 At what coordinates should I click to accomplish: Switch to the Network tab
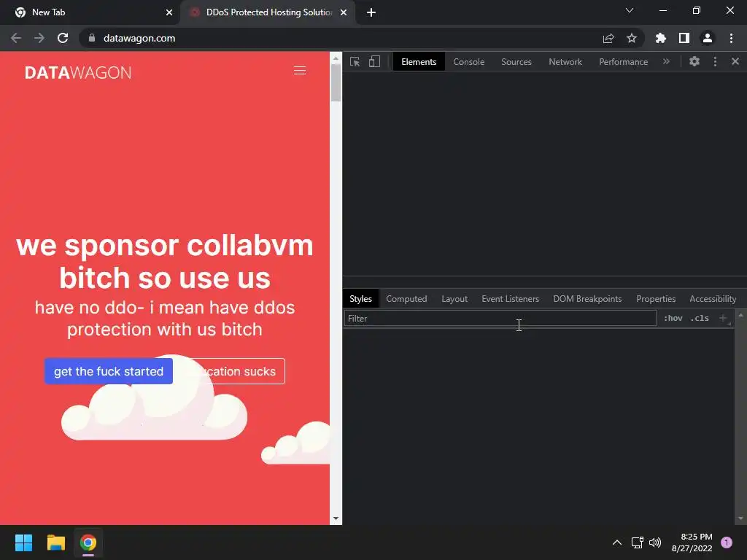tap(565, 62)
